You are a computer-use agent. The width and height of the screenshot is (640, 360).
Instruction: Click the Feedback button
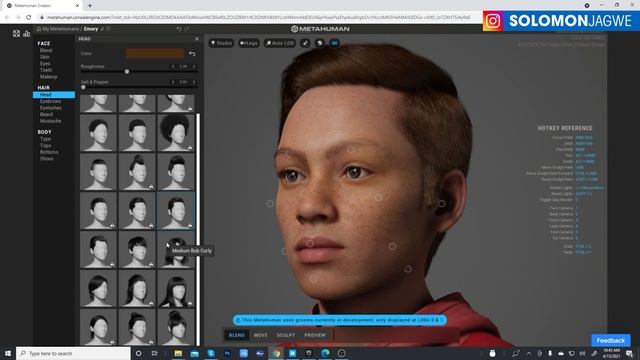tap(611, 340)
